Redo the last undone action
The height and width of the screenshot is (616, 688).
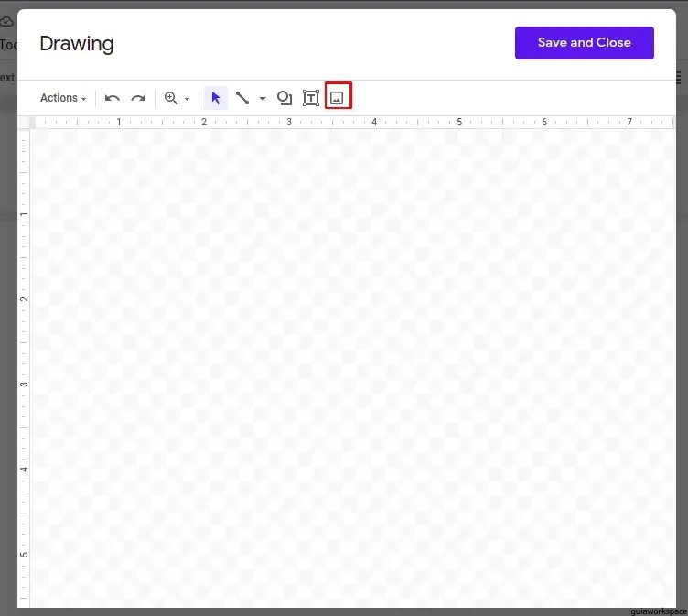point(138,98)
